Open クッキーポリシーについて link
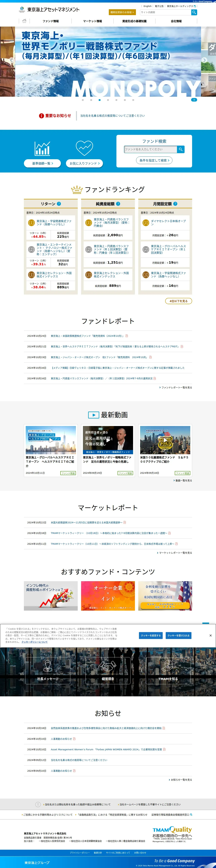 [x=34, y=642]
